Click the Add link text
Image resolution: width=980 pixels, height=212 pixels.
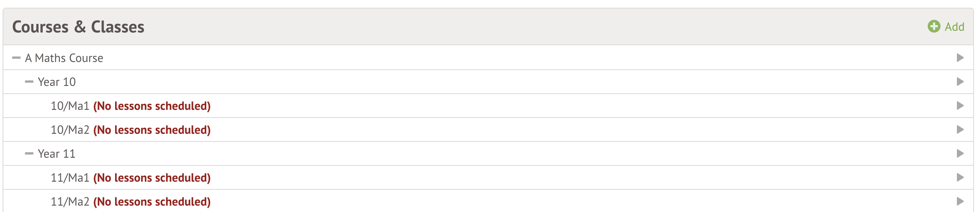coord(954,27)
